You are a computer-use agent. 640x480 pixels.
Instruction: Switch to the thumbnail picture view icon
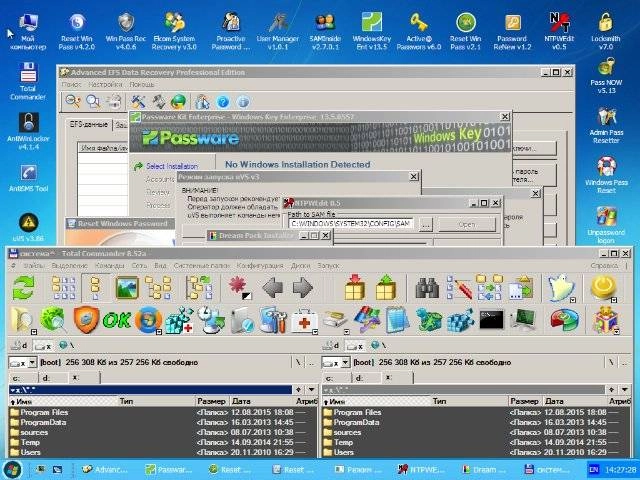(x=127, y=287)
